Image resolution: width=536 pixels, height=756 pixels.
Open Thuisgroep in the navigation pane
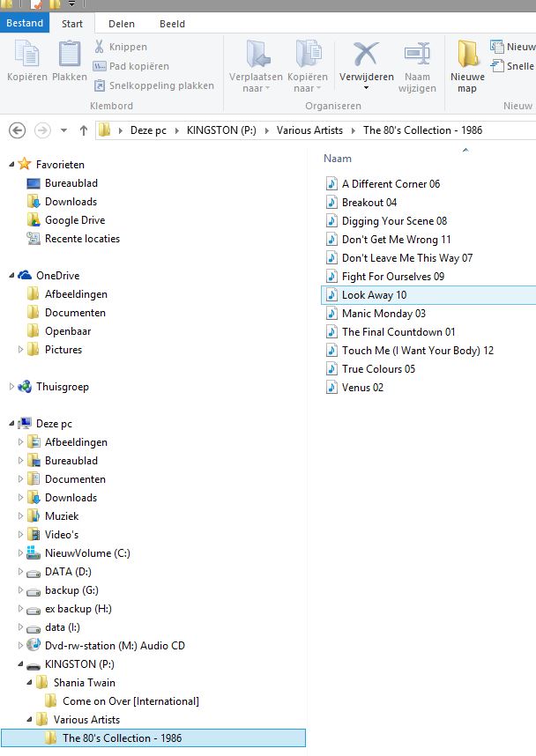tap(63, 387)
